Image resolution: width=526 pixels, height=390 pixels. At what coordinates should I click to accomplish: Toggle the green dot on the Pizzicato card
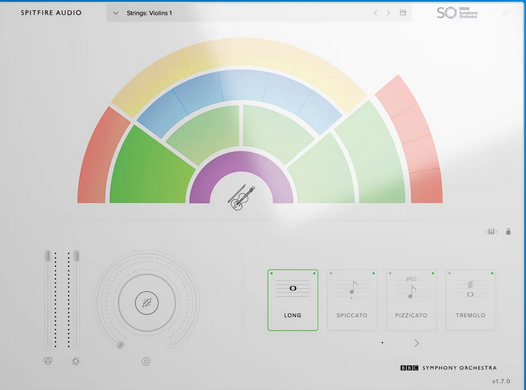(433, 273)
